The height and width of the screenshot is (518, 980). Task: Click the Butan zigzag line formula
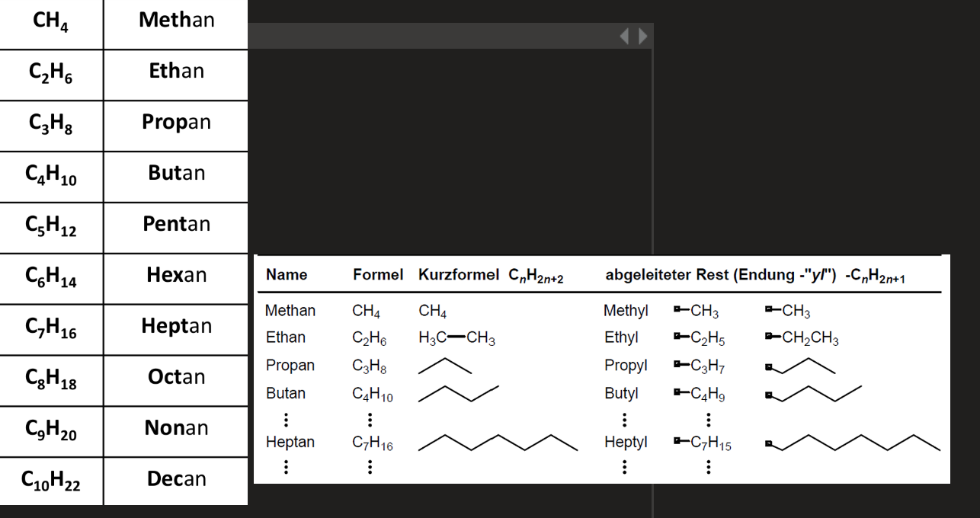(459, 394)
